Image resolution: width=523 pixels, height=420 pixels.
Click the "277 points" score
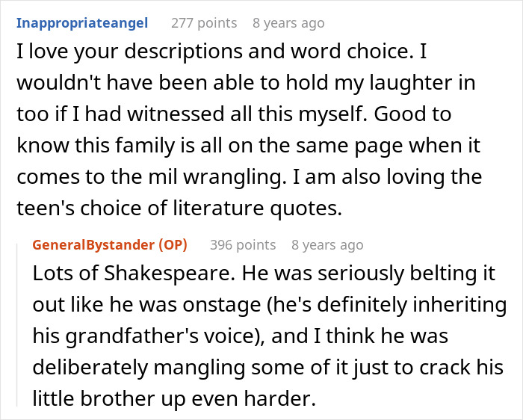204,23
